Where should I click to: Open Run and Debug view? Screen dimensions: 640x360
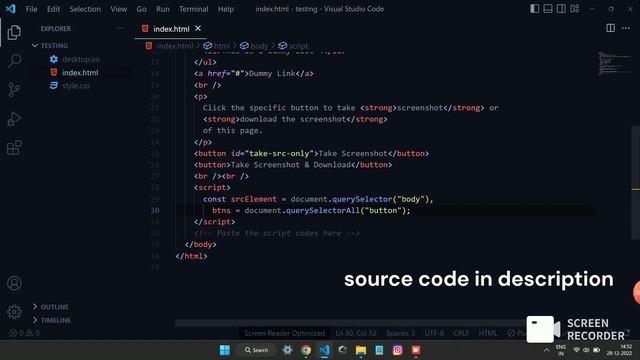(14, 119)
